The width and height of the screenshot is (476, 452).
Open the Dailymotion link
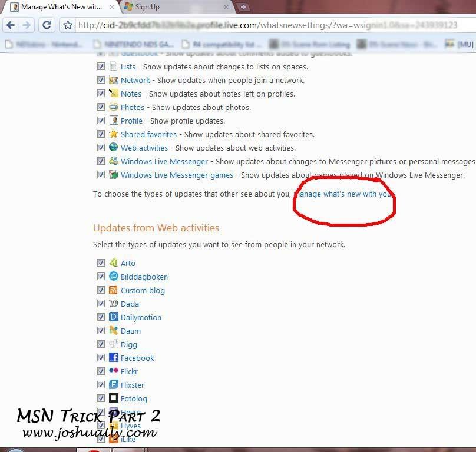coord(141,317)
